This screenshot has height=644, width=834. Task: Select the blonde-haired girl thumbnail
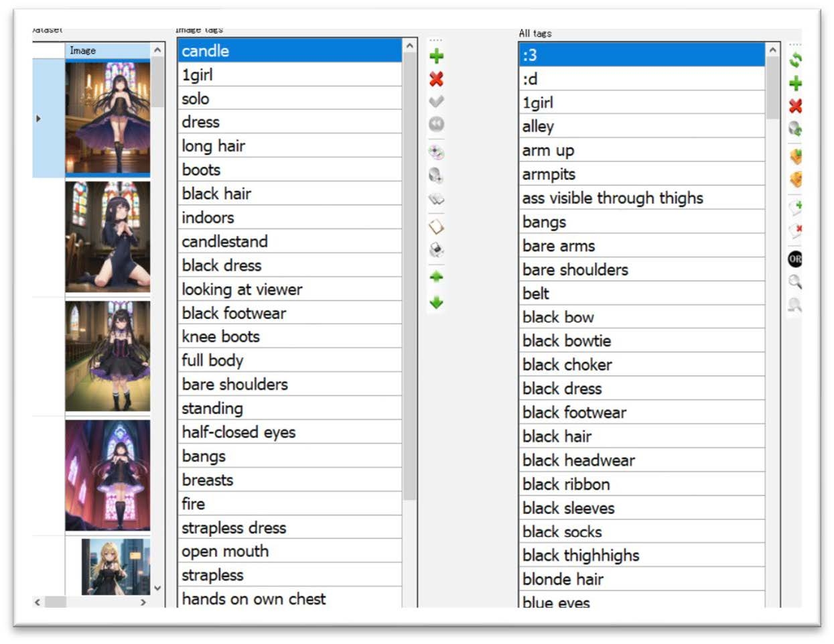click(x=116, y=567)
